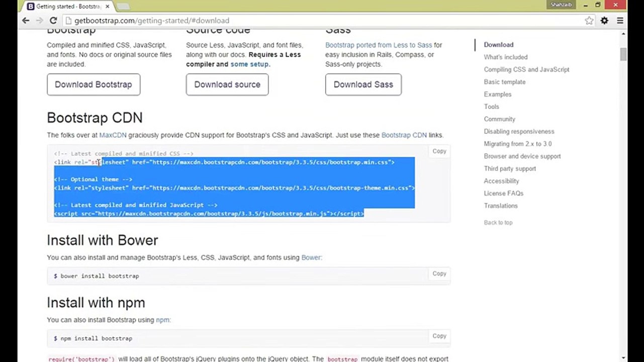Click the require('bootstrap') inline code

(x=81, y=359)
